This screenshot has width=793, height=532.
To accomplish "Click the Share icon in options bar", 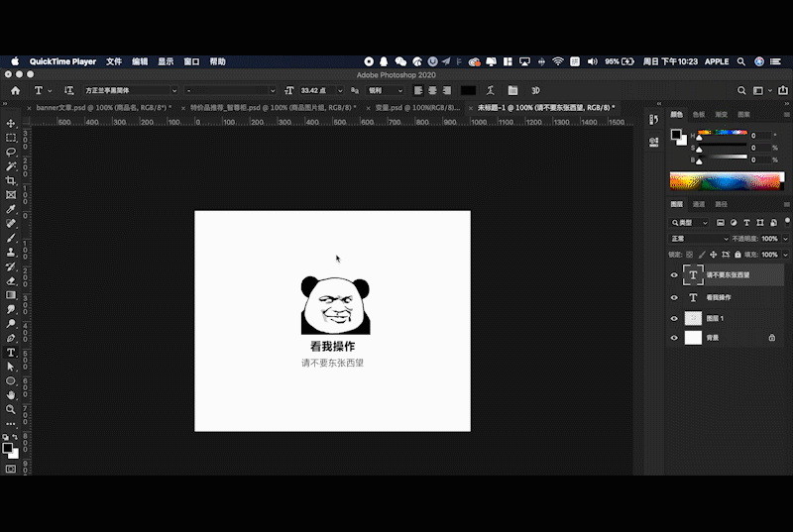I will click(x=783, y=90).
